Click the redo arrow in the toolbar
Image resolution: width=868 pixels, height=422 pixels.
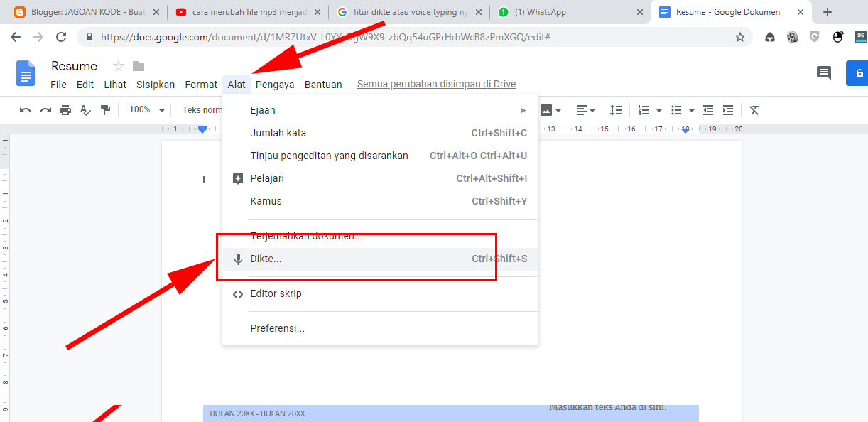45,110
